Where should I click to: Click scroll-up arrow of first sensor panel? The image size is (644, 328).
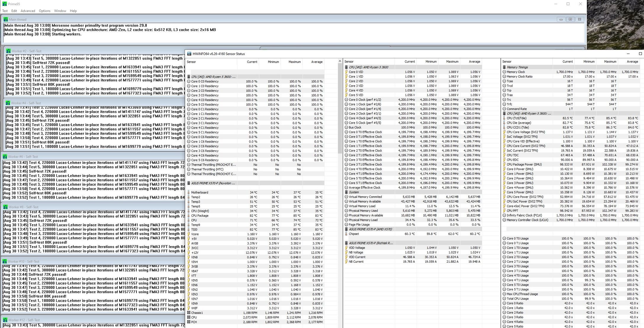[x=339, y=61]
